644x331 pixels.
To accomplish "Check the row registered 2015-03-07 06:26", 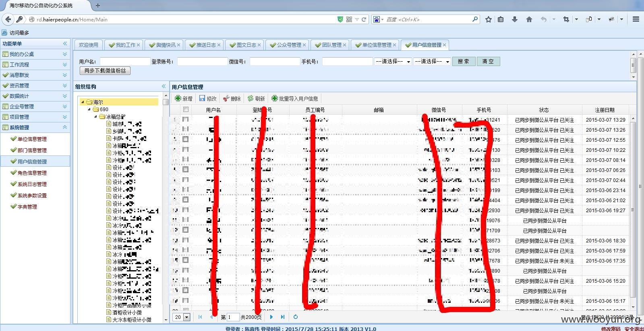I will pyautogui.click(x=186, y=170).
